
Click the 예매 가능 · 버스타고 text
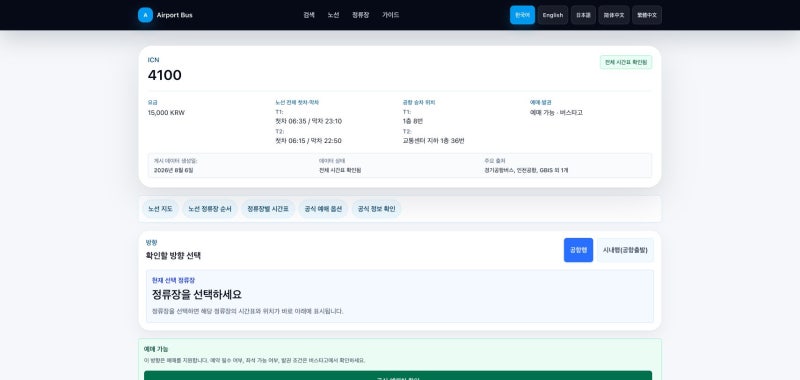tap(556, 113)
